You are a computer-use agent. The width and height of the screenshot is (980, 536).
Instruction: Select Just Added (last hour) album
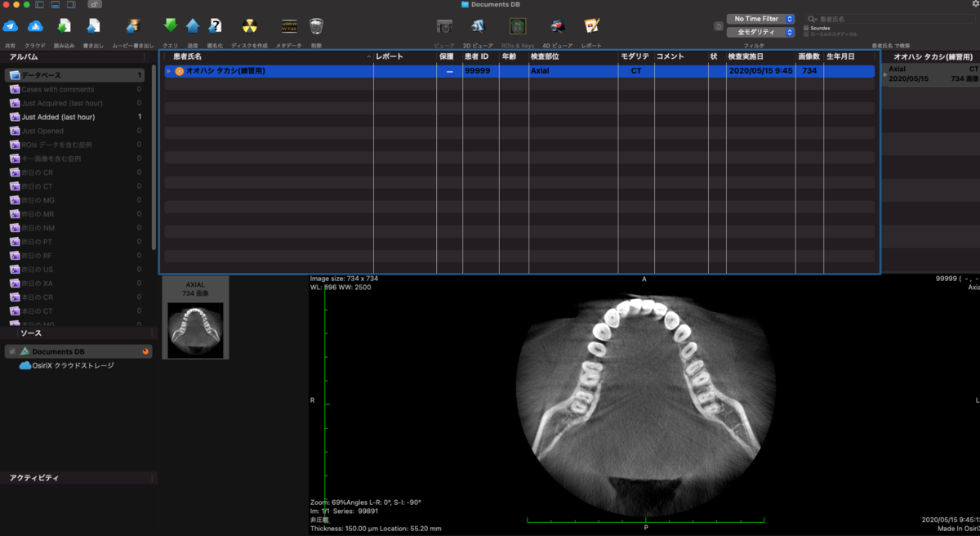[74, 117]
